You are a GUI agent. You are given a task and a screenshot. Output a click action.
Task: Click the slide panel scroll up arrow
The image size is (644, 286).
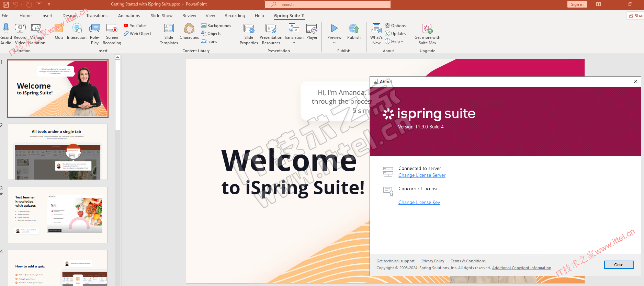coord(117,57)
